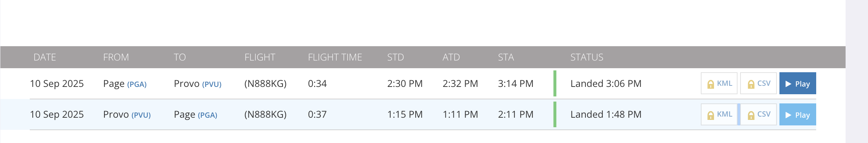The width and height of the screenshot is (868, 143).
Task: Click the green status bar in first row
Action: [x=555, y=83]
